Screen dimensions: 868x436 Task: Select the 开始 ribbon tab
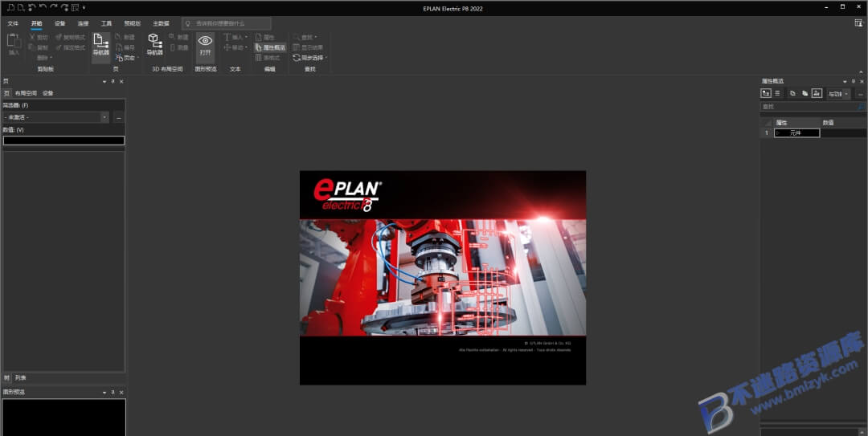[36, 23]
